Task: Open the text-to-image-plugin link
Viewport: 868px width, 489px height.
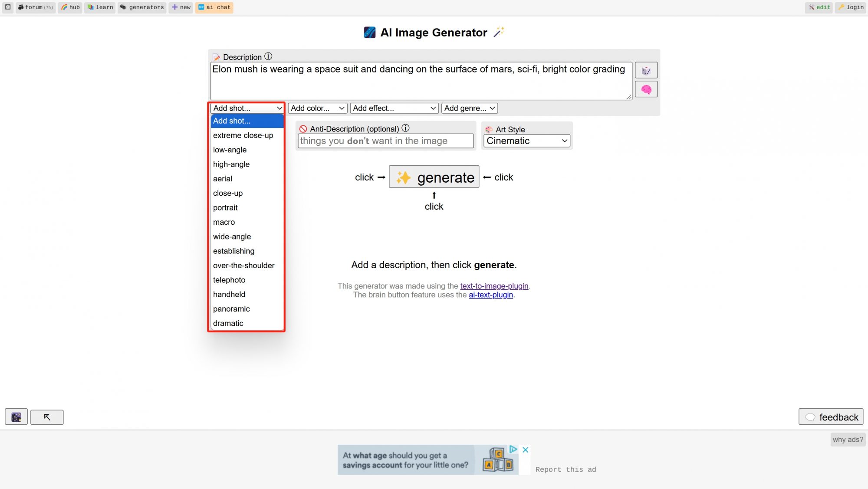Action: [x=494, y=286]
